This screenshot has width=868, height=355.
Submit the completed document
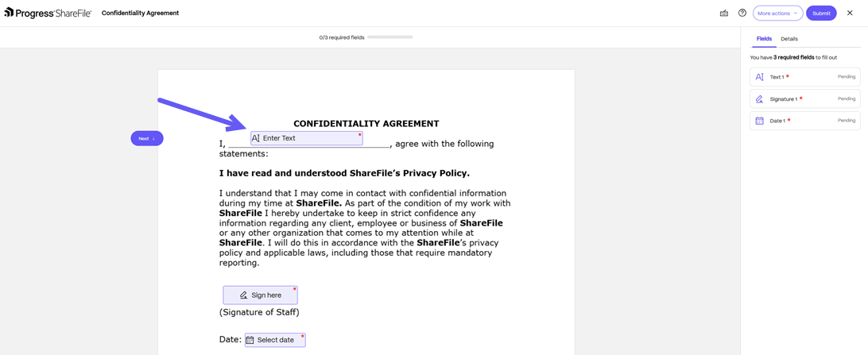821,14
